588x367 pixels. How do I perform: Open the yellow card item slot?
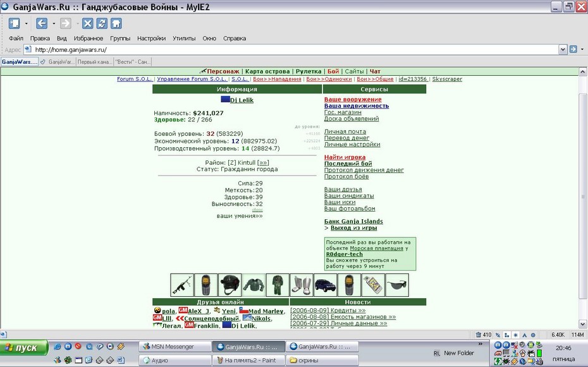(x=373, y=285)
